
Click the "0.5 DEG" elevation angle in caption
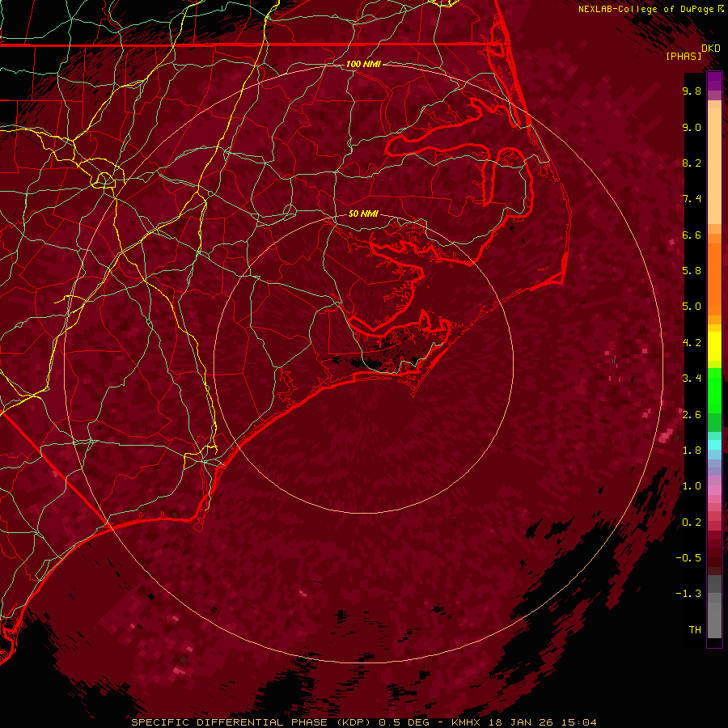coord(404,722)
